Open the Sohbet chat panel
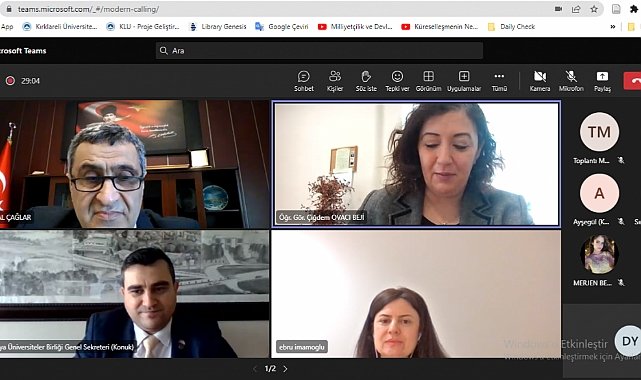The image size is (641, 380). click(304, 80)
